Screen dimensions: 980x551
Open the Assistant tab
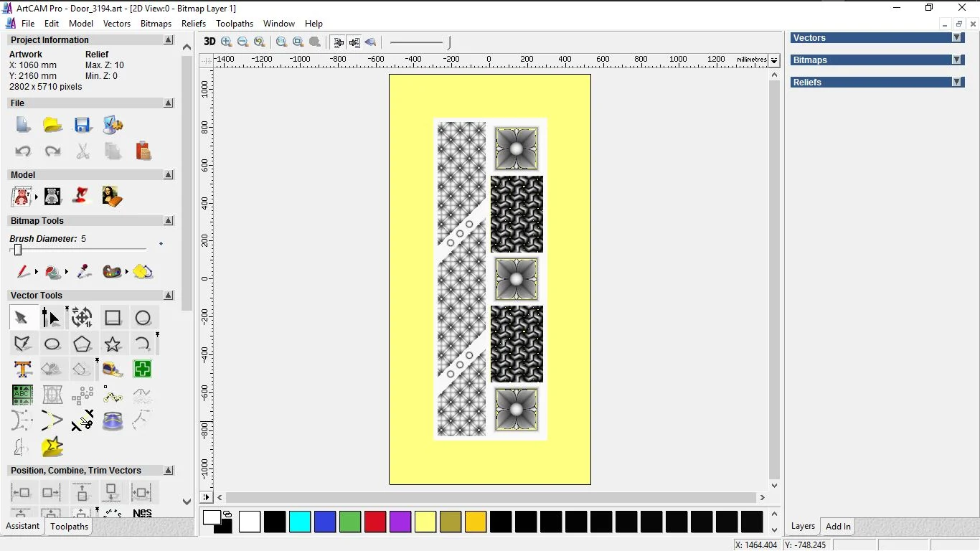[x=23, y=526]
